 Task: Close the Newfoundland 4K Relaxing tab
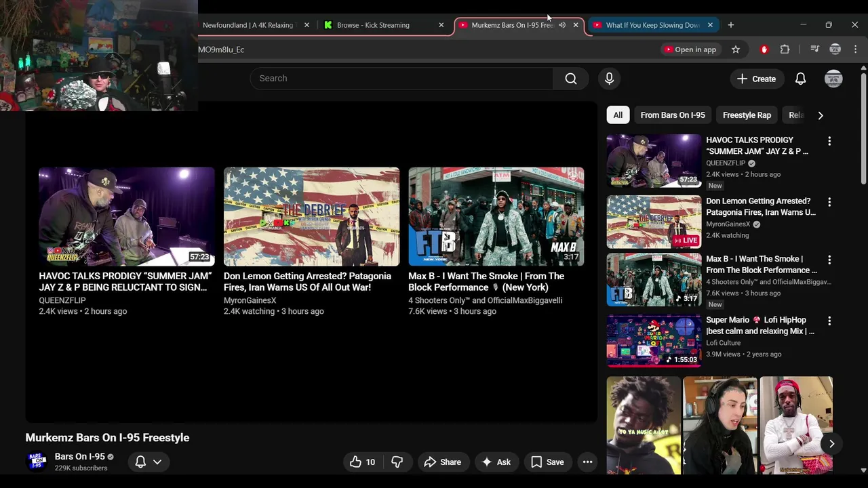tap(307, 25)
